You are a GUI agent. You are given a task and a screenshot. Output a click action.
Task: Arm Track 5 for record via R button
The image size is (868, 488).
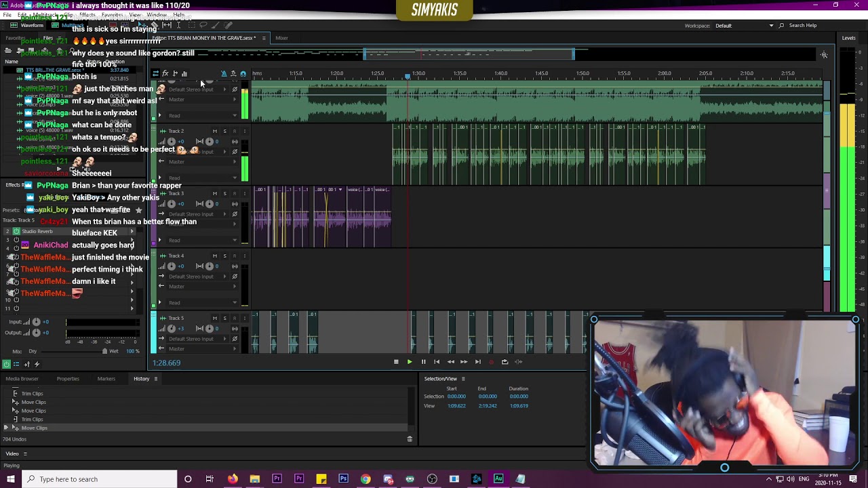(x=235, y=318)
